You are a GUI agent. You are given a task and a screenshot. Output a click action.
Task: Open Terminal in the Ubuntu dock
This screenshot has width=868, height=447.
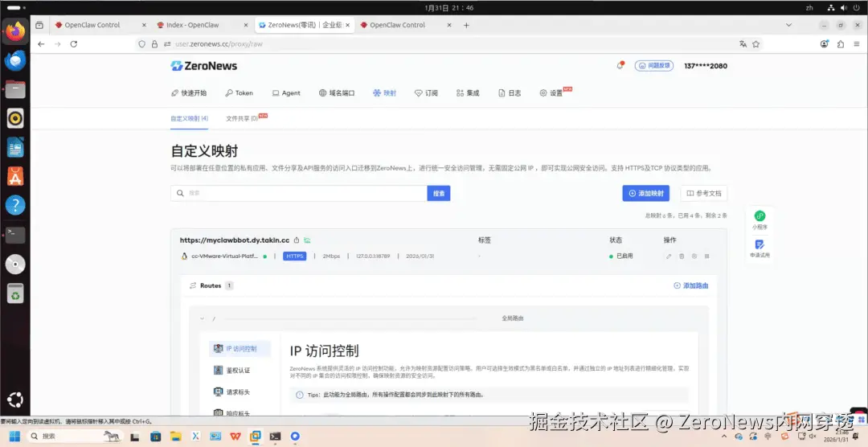15,235
